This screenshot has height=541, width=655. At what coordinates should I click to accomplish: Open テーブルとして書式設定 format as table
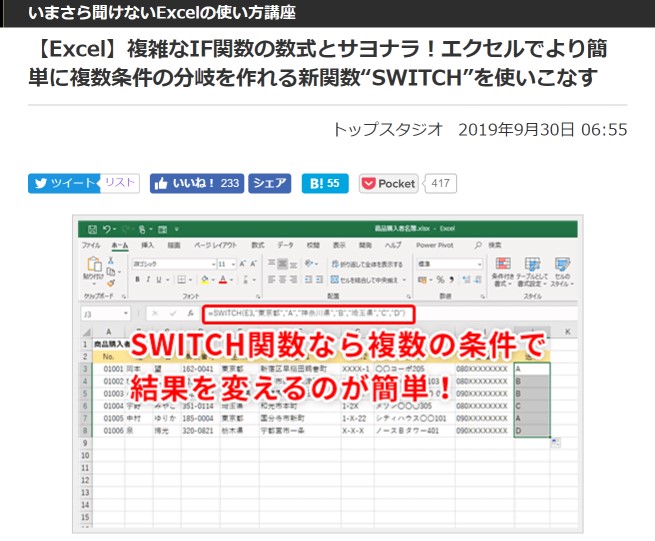pyautogui.click(x=532, y=272)
